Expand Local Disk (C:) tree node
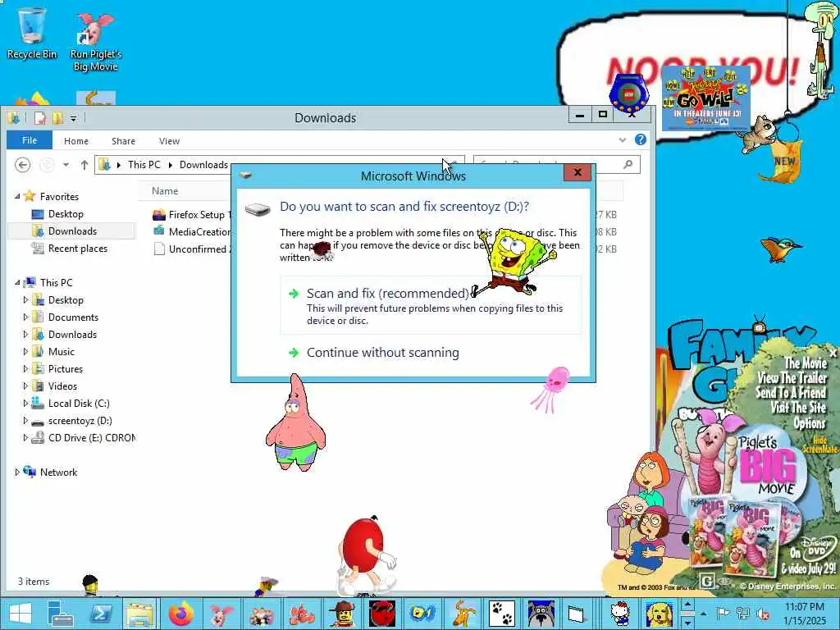Image resolution: width=840 pixels, height=630 pixels. pyautogui.click(x=25, y=404)
